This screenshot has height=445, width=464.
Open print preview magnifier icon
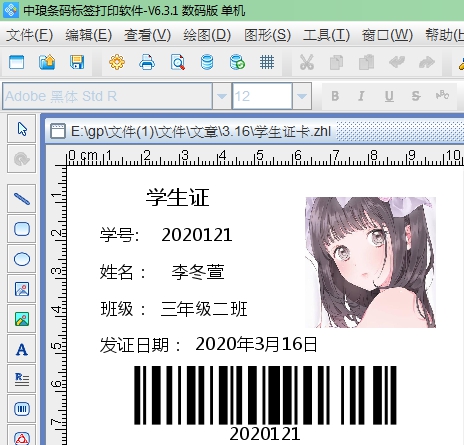point(178,62)
